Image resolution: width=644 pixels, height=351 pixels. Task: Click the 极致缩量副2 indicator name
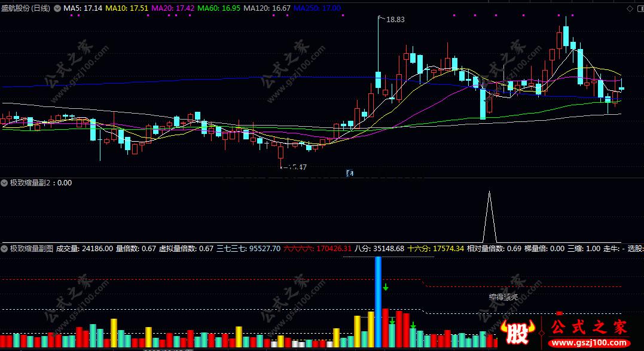[30, 183]
